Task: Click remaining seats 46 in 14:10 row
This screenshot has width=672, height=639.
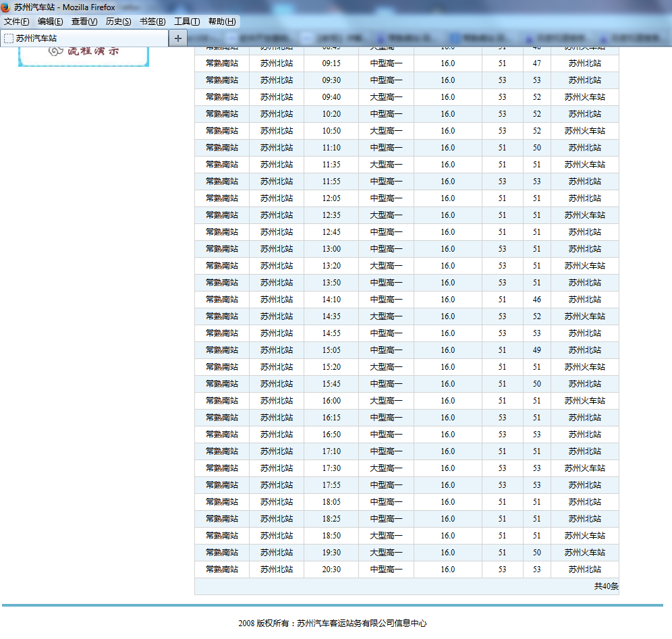Action: coord(536,300)
